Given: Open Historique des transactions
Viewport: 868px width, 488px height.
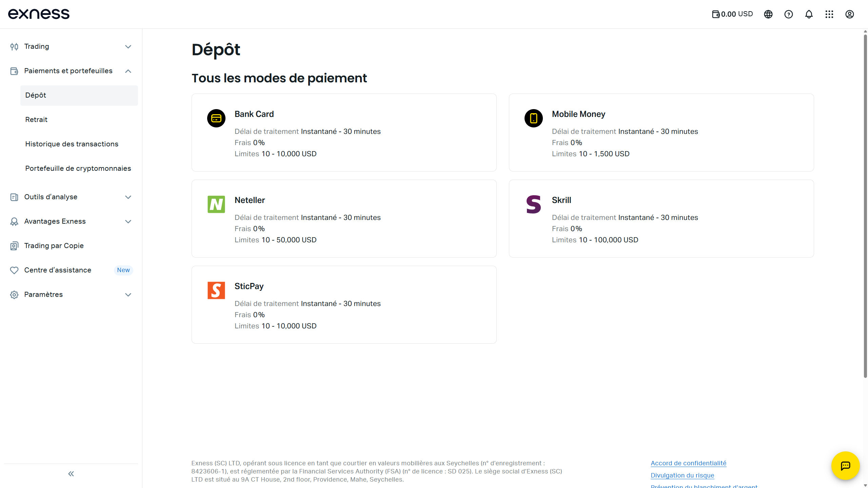Looking at the screenshot, I should tap(79, 144).
